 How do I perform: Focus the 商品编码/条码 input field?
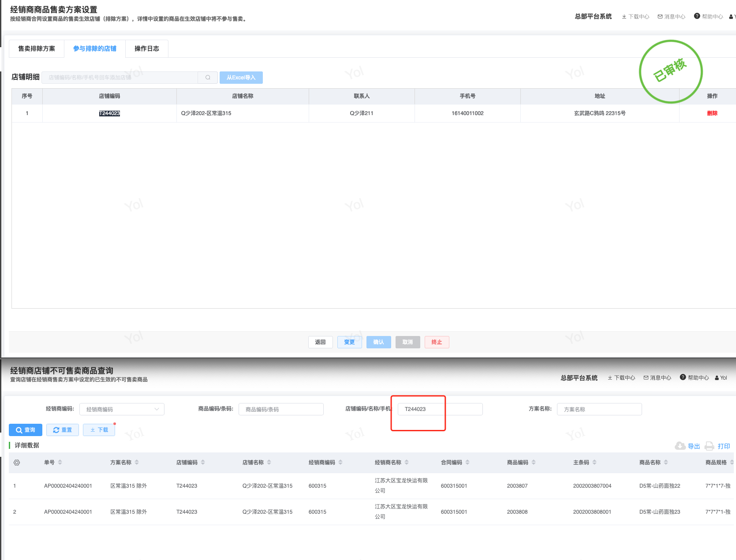[x=281, y=409]
